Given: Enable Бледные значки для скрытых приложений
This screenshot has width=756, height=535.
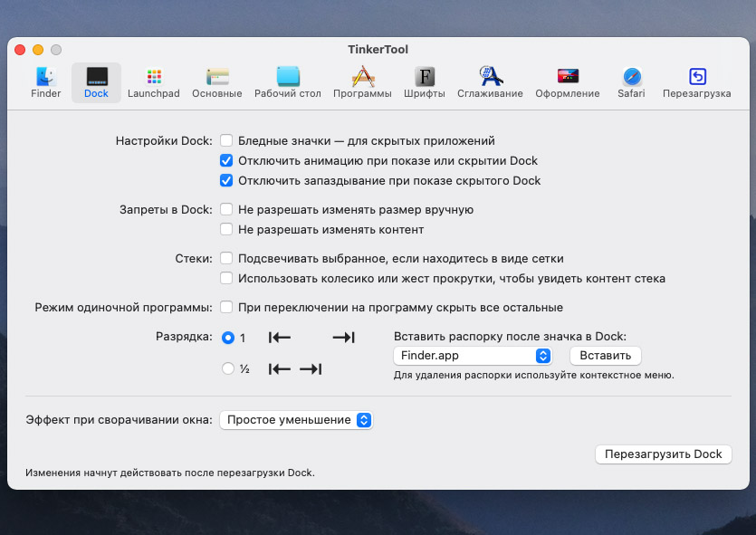Looking at the screenshot, I should point(226,140).
